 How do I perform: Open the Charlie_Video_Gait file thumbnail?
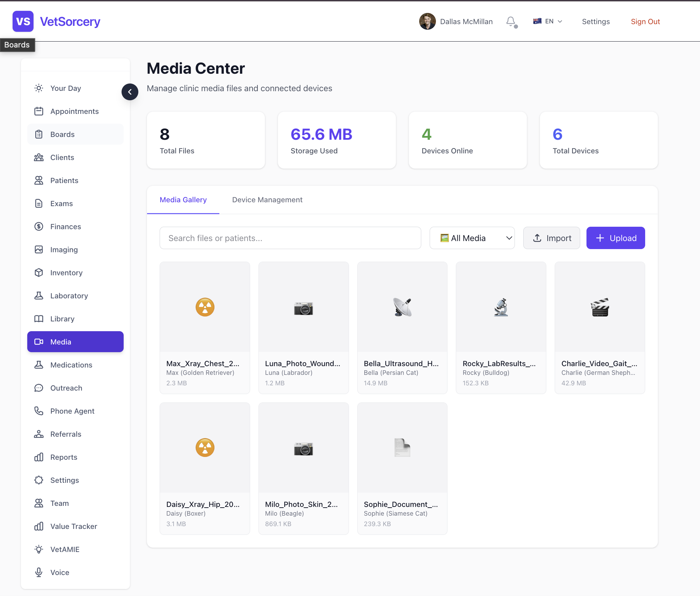[x=600, y=307]
